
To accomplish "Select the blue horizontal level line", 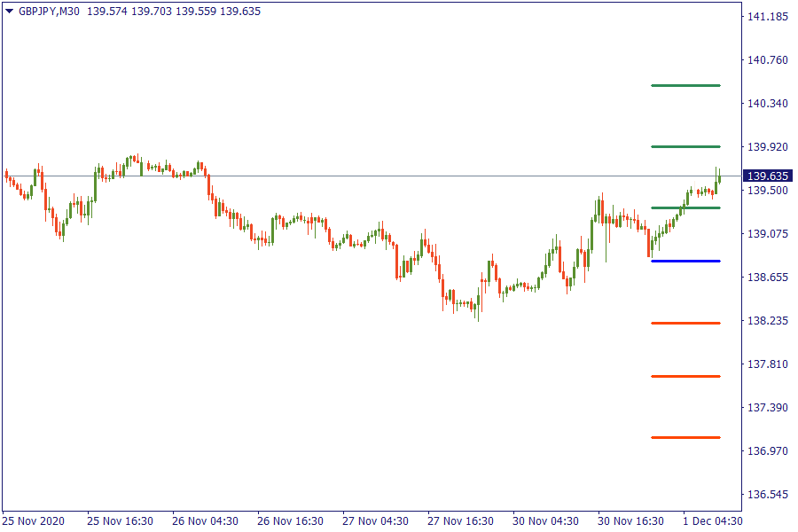I will [685, 262].
